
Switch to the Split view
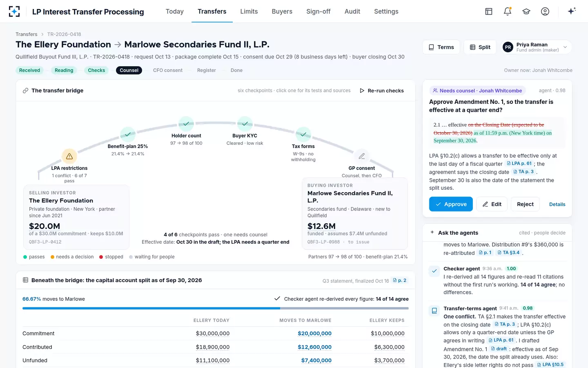click(480, 47)
